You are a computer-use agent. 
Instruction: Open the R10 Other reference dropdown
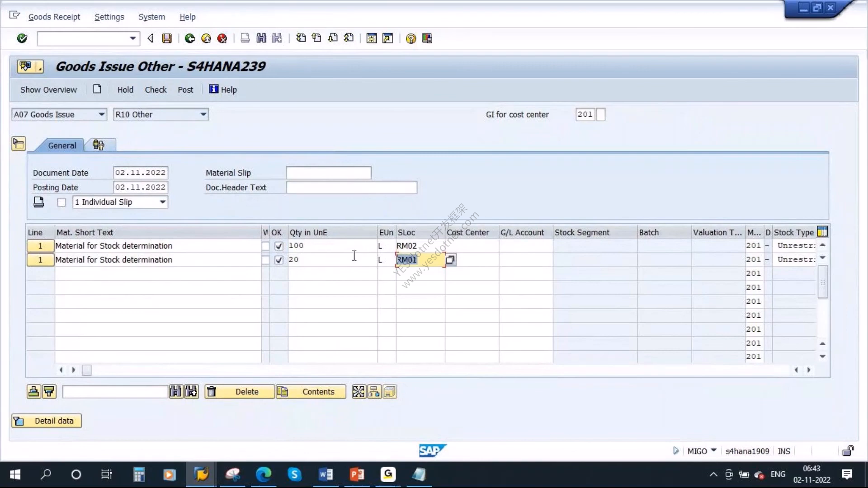[x=203, y=114]
